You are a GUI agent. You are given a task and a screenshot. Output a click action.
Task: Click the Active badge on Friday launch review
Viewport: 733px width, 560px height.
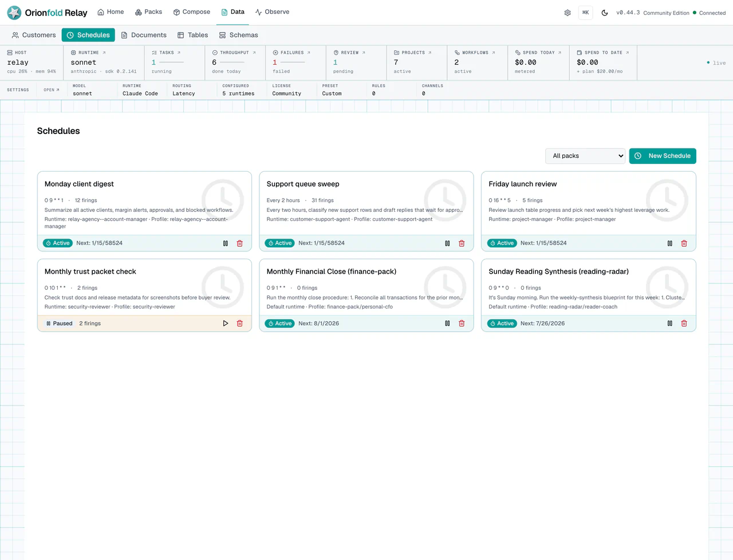click(x=502, y=243)
